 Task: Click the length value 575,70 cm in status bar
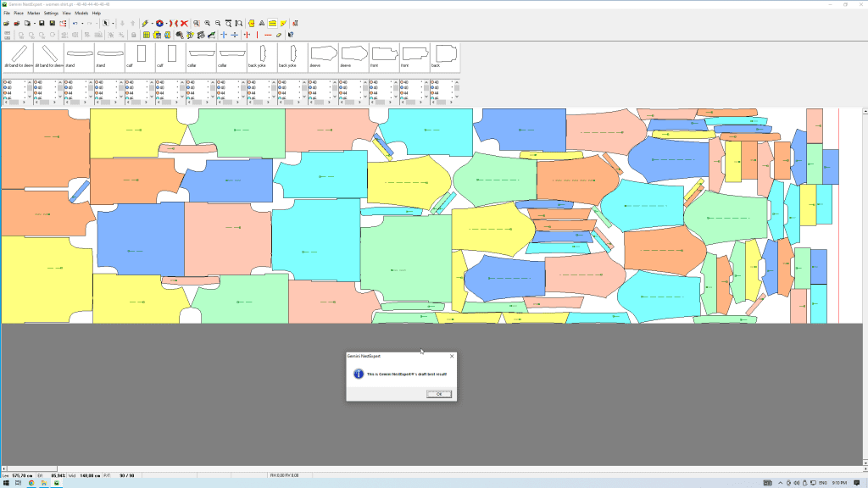click(23, 475)
